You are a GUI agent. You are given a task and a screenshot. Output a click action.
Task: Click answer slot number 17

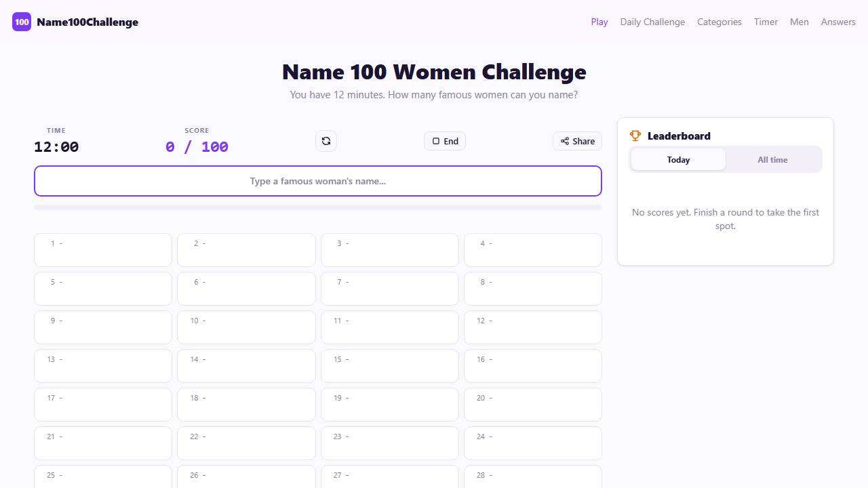(103, 405)
